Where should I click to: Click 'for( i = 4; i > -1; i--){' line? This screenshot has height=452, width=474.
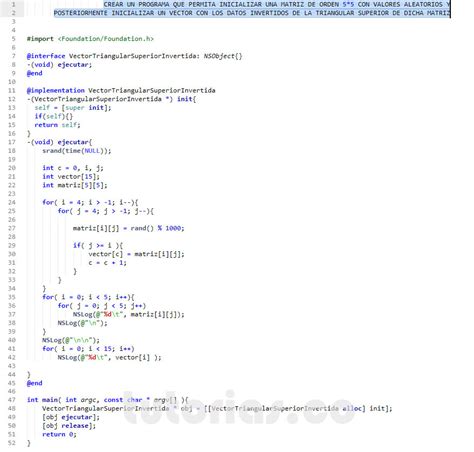tap(90, 202)
